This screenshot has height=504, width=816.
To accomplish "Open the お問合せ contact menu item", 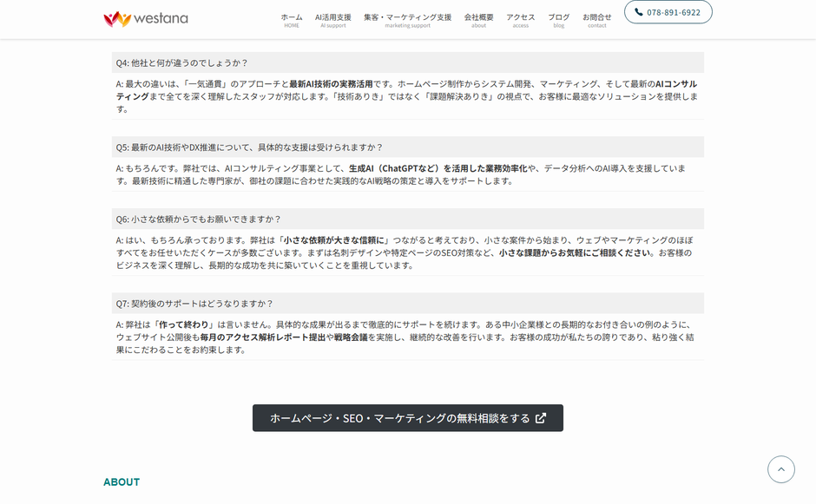I will click(597, 20).
